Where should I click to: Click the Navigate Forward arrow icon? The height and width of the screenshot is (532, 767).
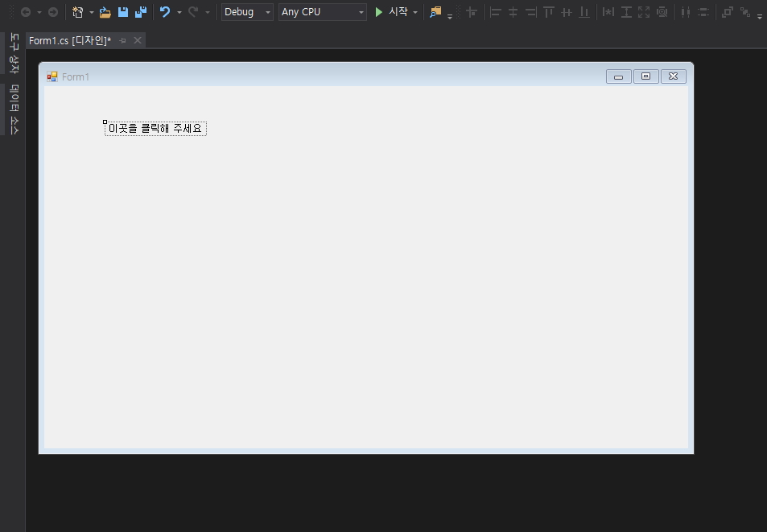click(53, 12)
